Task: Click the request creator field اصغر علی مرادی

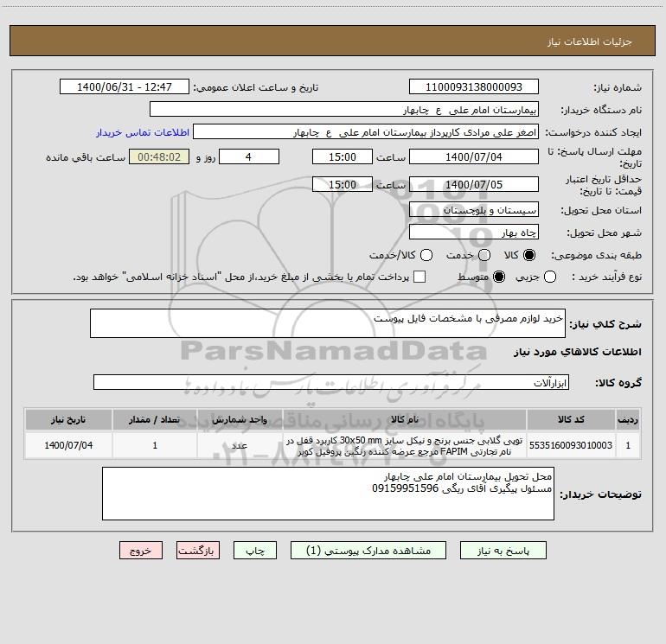Action: click(x=366, y=131)
